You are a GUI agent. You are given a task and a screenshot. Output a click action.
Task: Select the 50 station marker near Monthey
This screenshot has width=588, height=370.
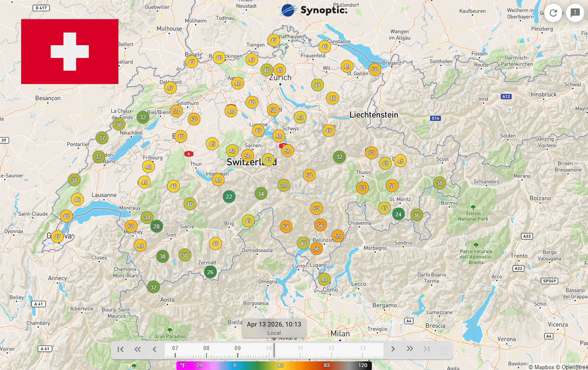click(131, 226)
